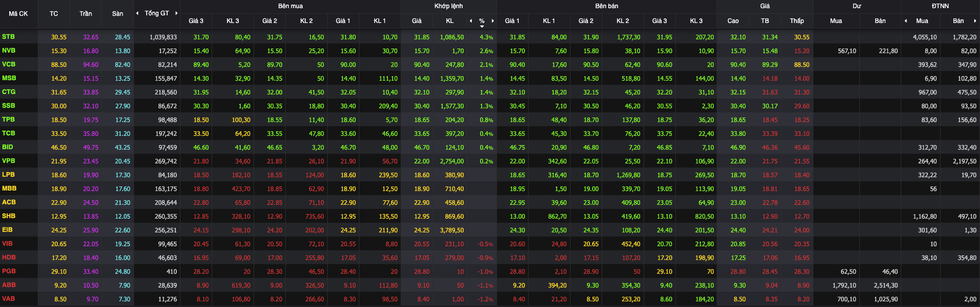This screenshot has height=307, width=980.
Task: Open the EIB stock symbol
Action: pyautogui.click(x=7, y=230)
